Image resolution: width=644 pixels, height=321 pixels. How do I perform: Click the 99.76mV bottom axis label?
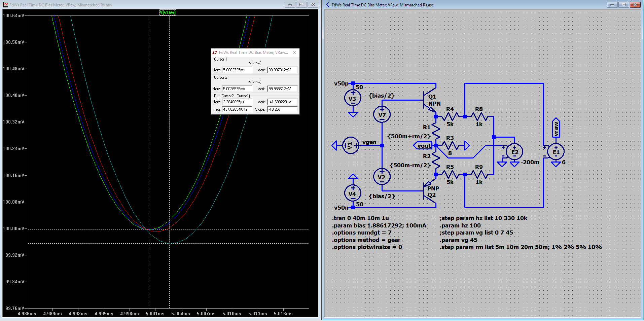tap(15, 308)
